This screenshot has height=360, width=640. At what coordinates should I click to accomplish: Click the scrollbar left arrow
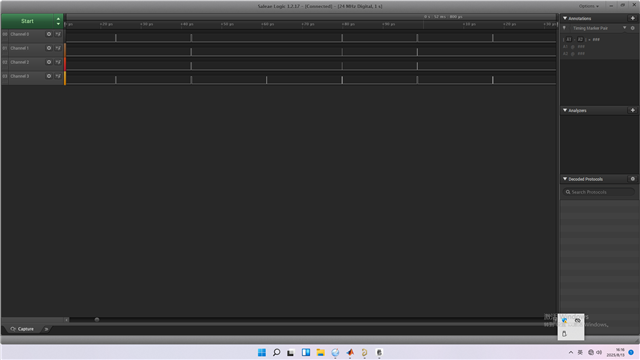tap(67, 320)
